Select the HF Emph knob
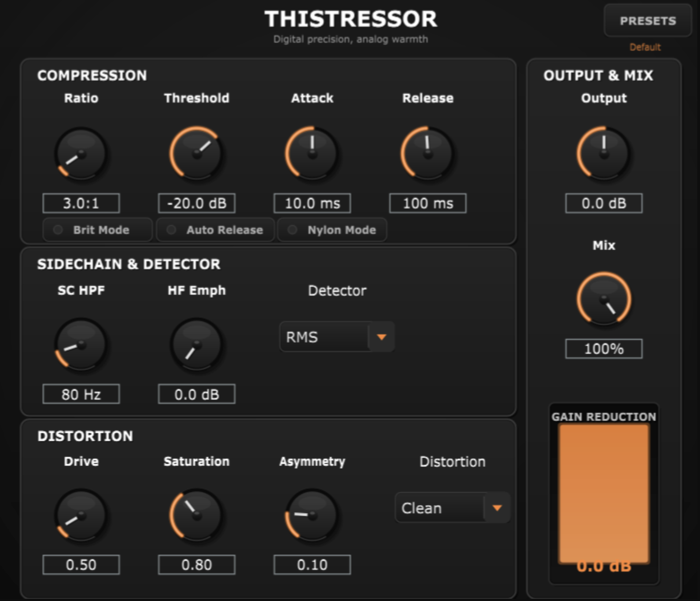Image resolution: width=700 pixels, height=601 pixels. [196, 345]
